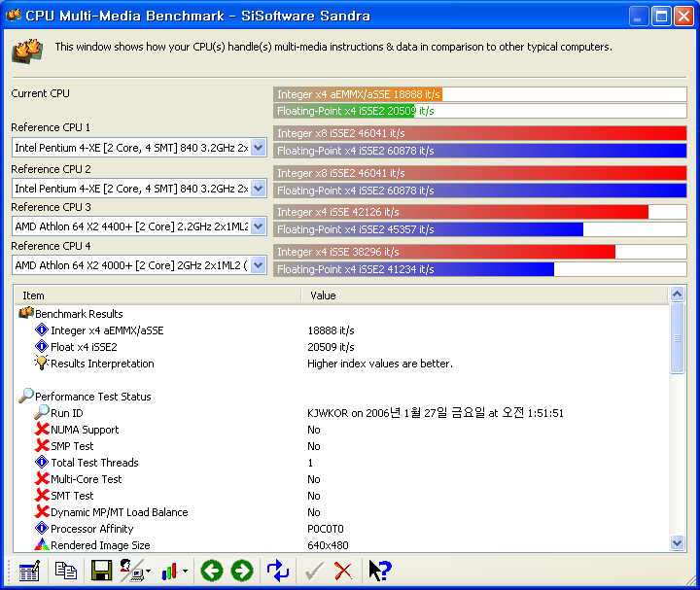This screenshot has width=700, height=590.
Task: Go forward with the green right arrow
Action: pos(242,571)
